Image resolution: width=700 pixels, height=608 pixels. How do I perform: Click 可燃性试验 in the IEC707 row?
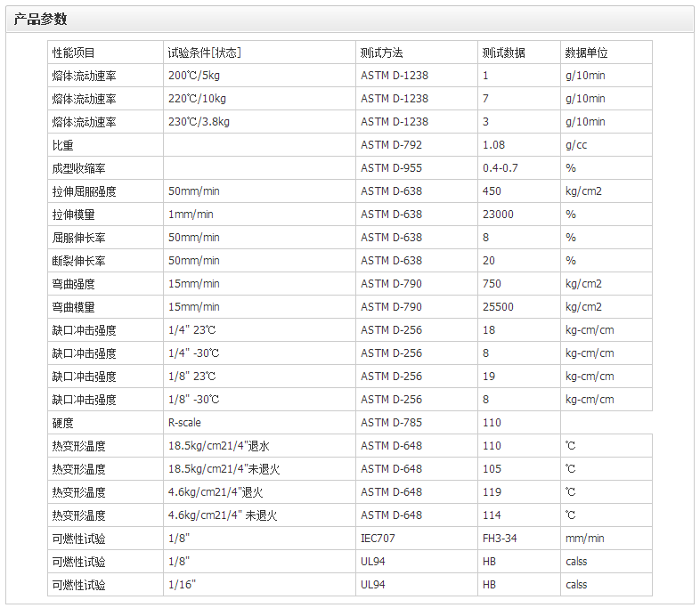pyautogui.click(x=105, y=539)
